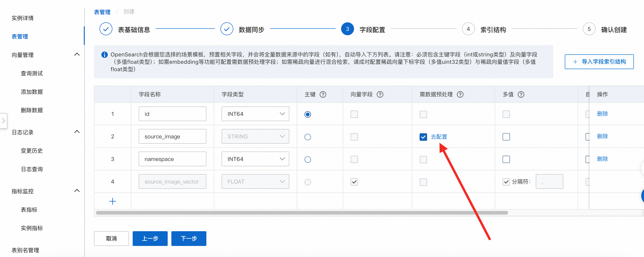Click the help icon beside 向量字段
The height and width of the screenshot is (257, 644).
tap(380, 94)
